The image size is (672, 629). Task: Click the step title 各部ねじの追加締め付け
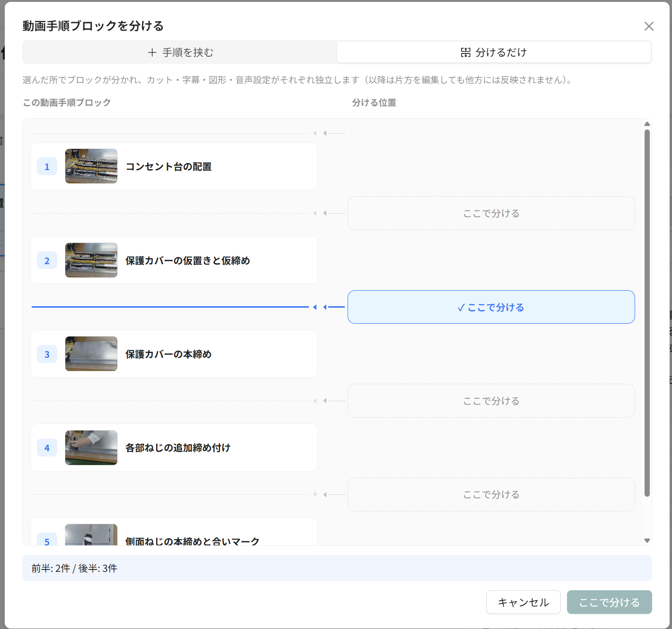coord(178,448)
